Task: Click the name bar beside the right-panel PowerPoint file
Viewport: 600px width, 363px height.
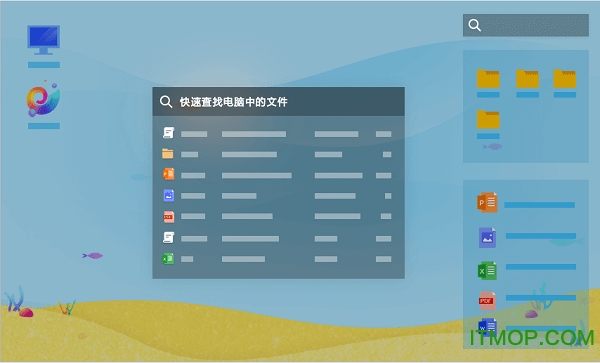Action: [x=540, y=205]
